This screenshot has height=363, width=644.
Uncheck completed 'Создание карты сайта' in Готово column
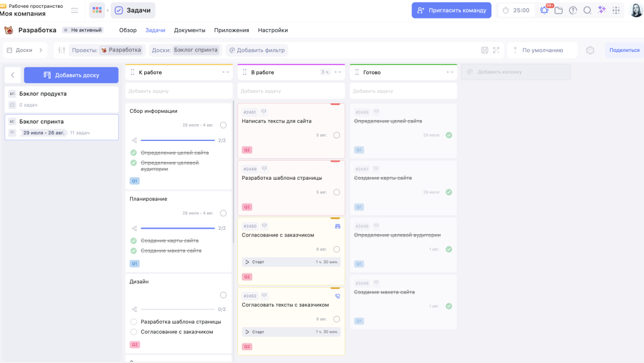449,192
